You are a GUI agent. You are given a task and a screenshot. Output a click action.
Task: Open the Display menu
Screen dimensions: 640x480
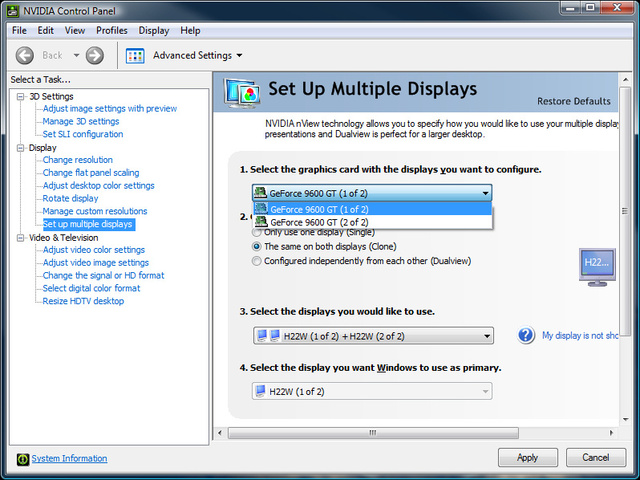coord(153,31)
